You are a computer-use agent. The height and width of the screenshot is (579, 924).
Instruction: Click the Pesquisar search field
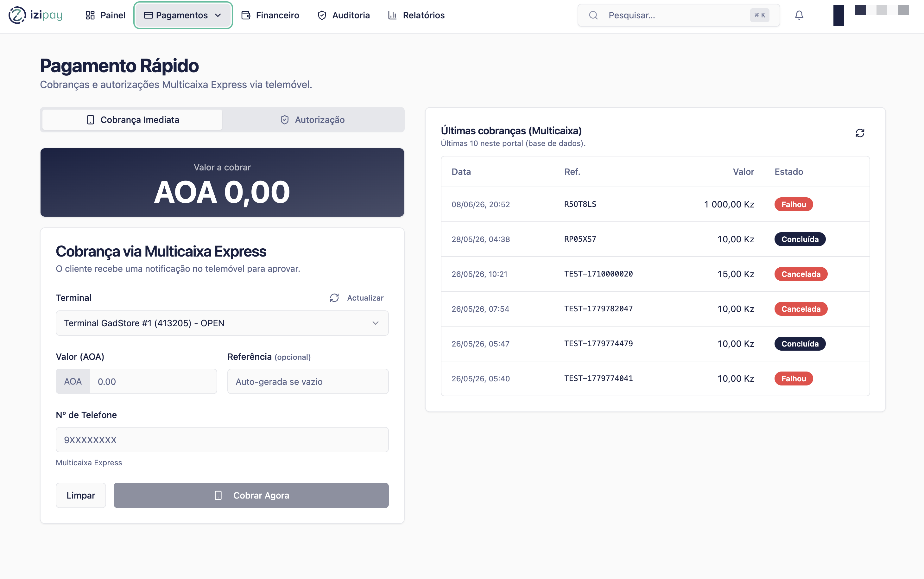(x=679, y=15)
